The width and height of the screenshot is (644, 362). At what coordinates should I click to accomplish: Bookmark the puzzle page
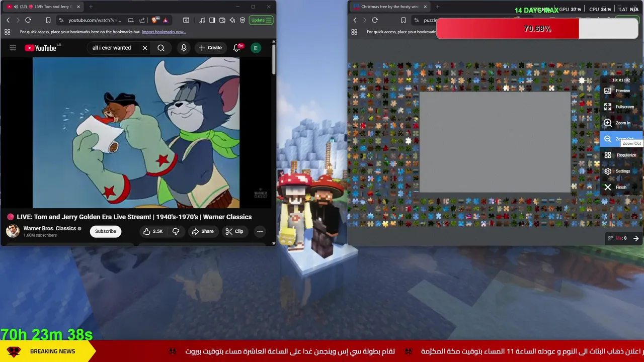click(403, 20)
